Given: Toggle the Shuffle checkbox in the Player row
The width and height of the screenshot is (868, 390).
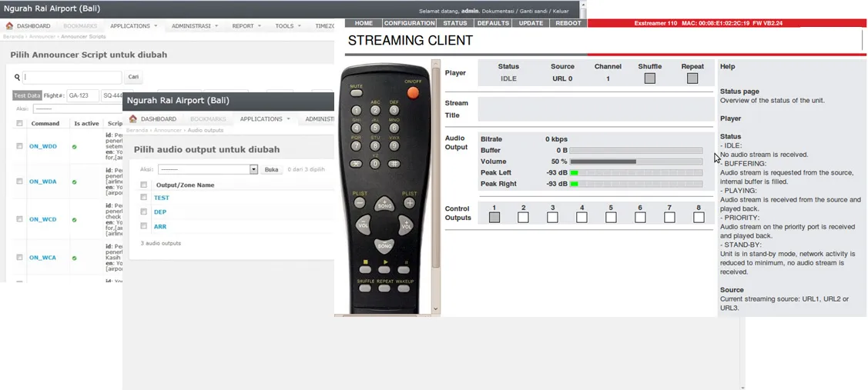Looking at the screenshot, I should [650, 78].
